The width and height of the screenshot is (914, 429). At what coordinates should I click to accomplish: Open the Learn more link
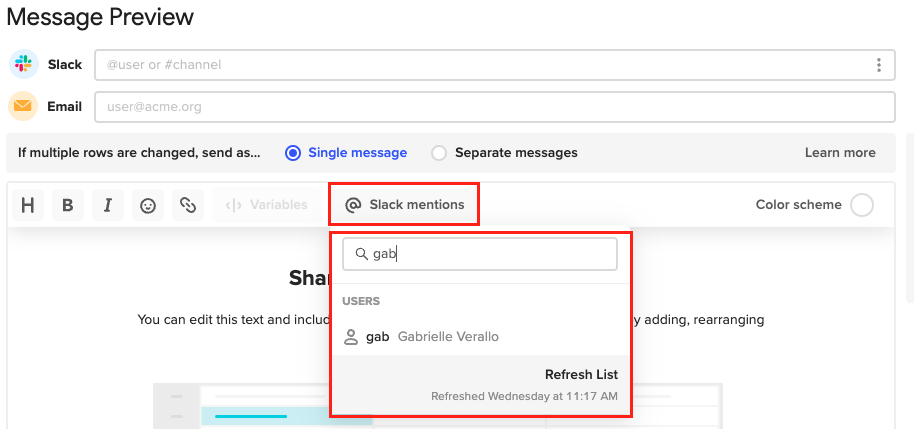tap(840, 153)
